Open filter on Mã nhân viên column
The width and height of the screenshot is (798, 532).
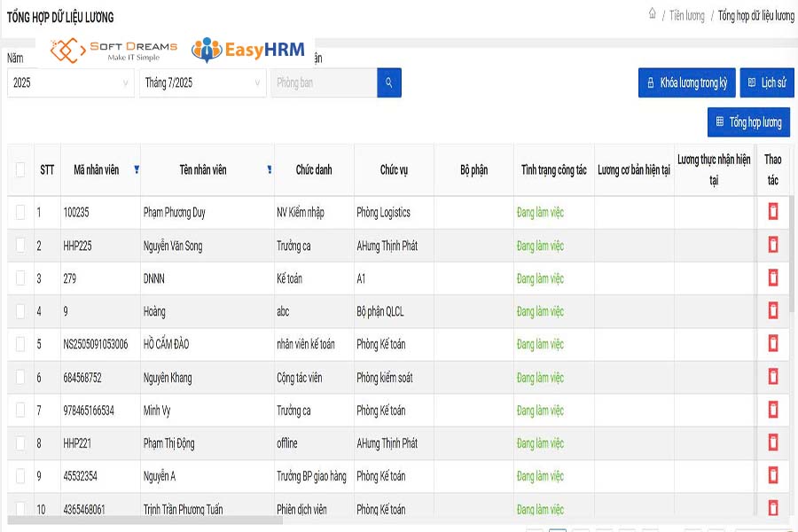click(x=136, y=169)
